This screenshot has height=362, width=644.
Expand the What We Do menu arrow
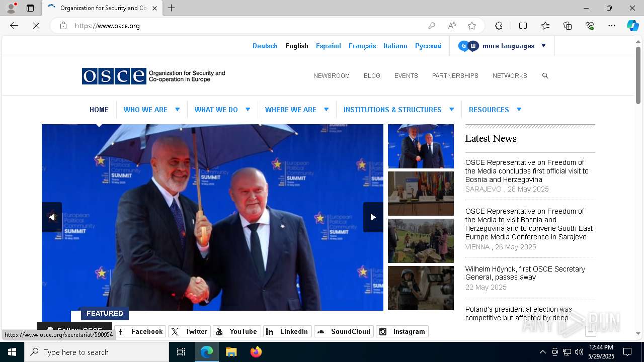tap(248, 109)
